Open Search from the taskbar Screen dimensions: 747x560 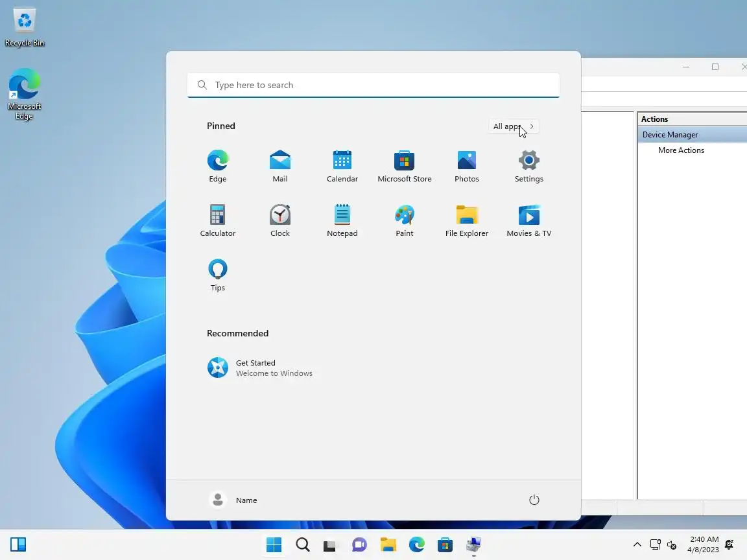[x=303, y=544]
